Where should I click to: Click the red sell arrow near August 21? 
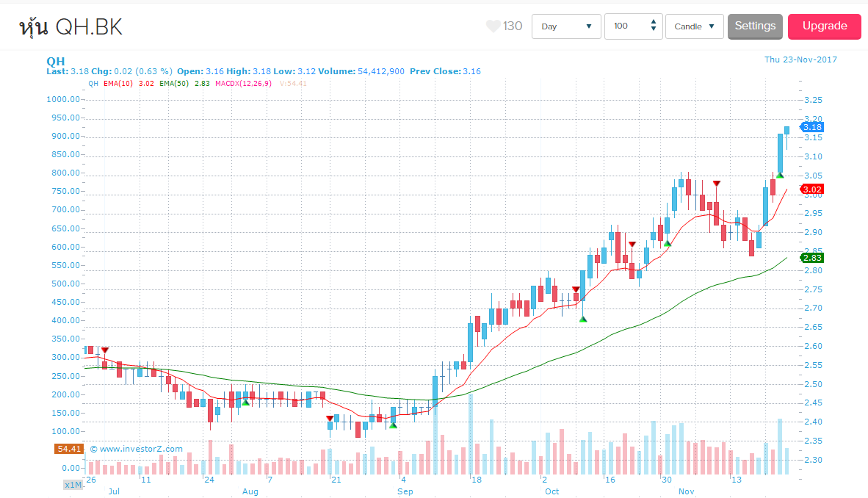[x=330, y=419]
